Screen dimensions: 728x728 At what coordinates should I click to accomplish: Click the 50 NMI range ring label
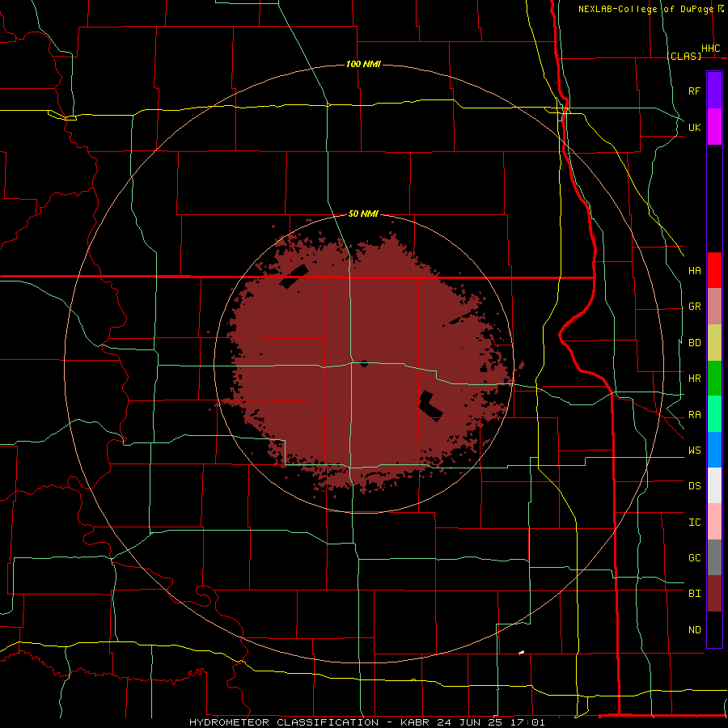363,214
